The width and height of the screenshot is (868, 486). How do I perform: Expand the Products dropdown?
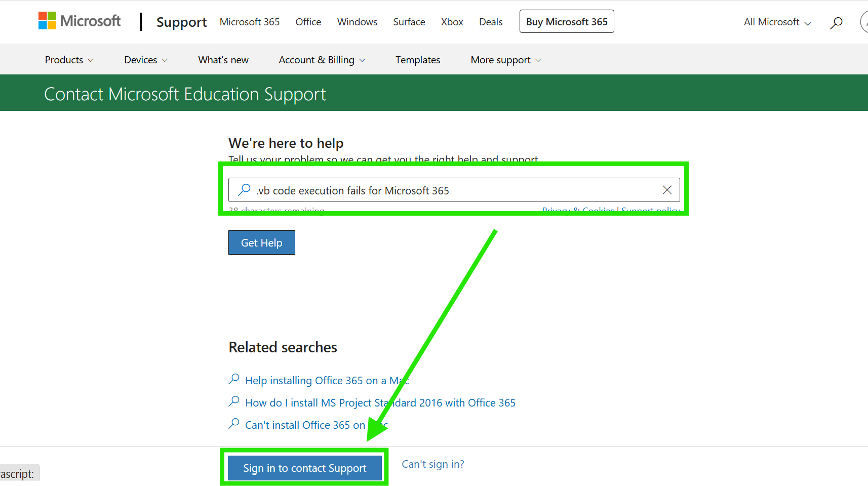(x=69, y=60)
